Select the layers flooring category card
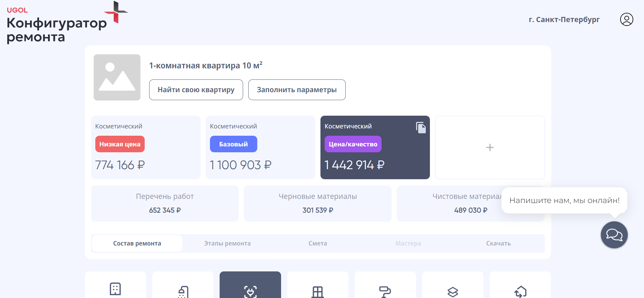This screenshot has width=644, height=298. (453, 285)
